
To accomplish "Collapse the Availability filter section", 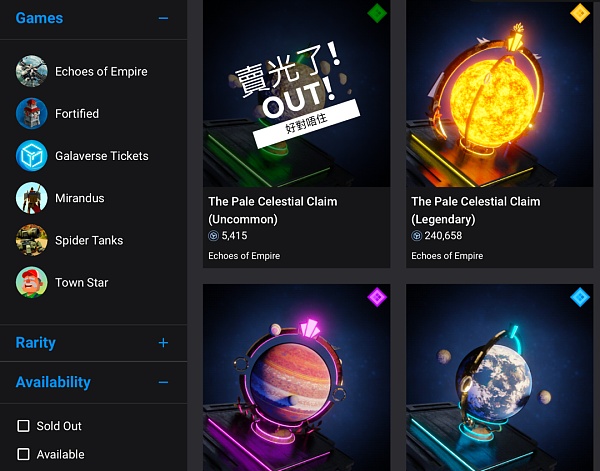I will (x=163, y=382).
